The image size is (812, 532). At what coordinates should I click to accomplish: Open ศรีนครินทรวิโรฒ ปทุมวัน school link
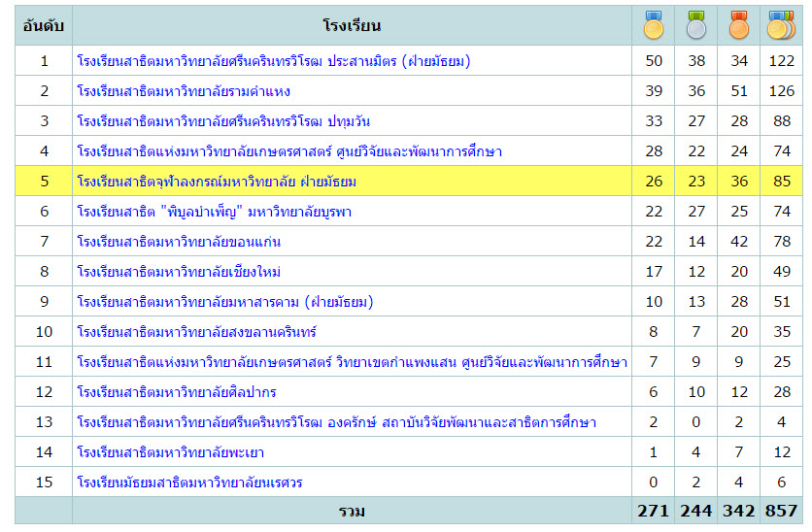coord(223,121)
